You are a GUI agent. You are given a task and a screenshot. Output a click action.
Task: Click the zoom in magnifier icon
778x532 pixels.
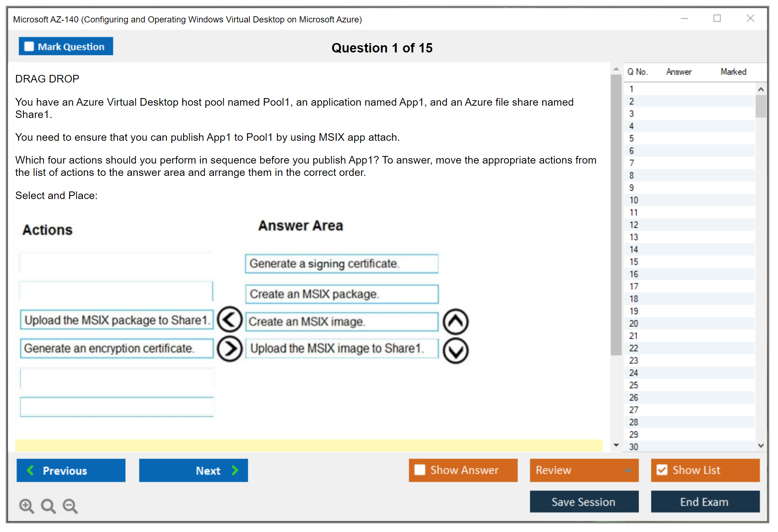[x=26, y=506]
